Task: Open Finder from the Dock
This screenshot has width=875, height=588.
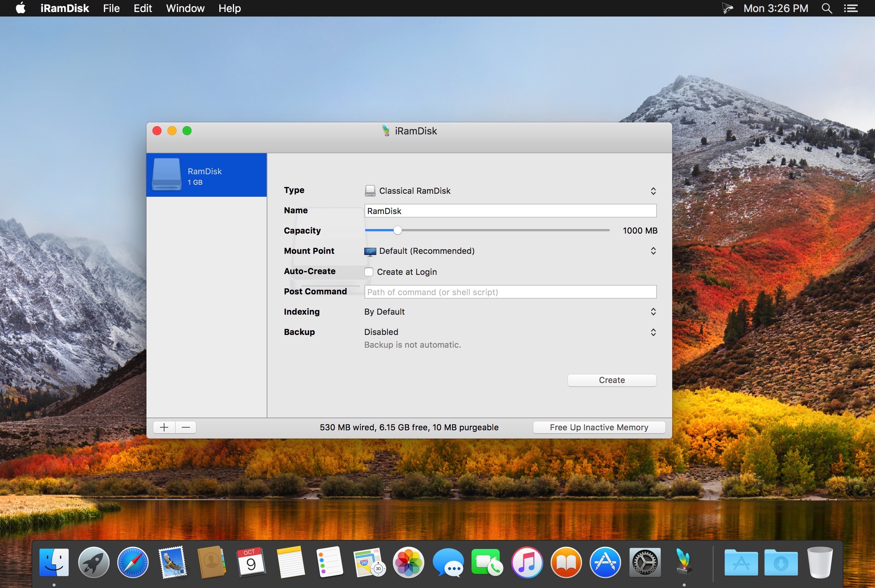Action: click(54, 562)
